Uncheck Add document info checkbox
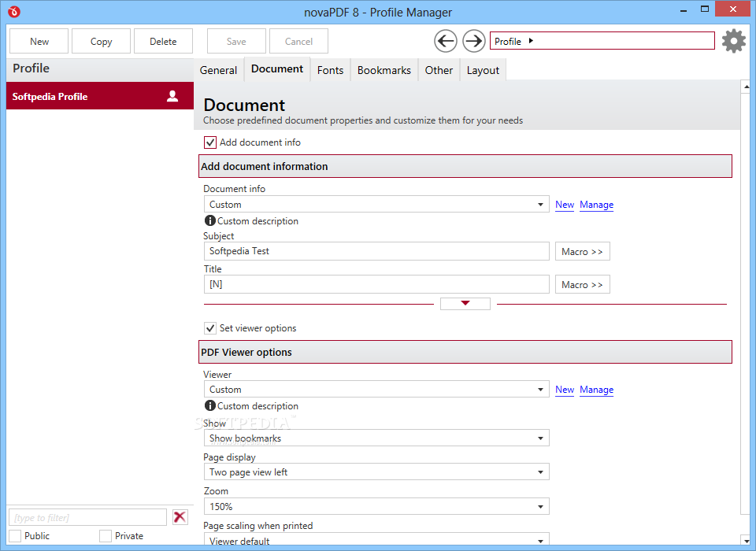 [209, 142]
